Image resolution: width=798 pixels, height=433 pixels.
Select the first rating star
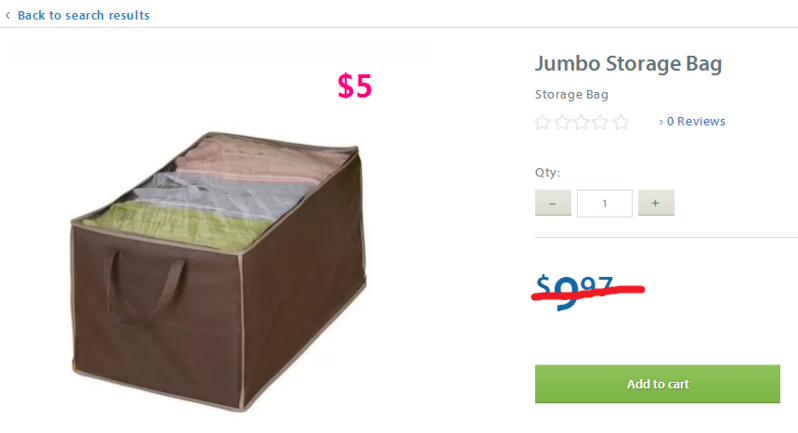543,122
